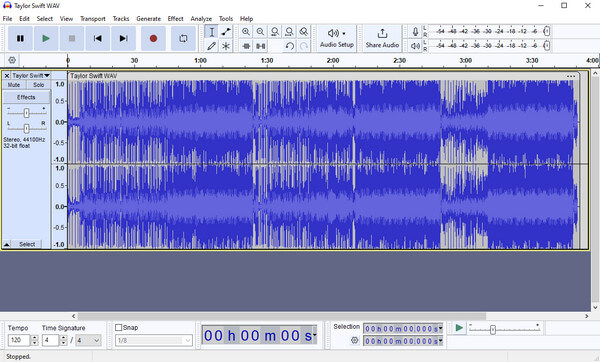This screenshot has width=600, height=362.
Task: Click the Redo arrow icon
Action: tap(303, 46)
